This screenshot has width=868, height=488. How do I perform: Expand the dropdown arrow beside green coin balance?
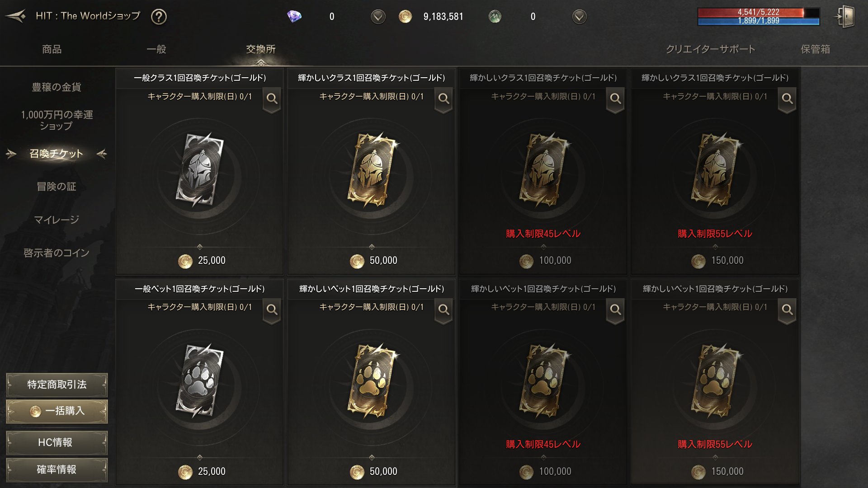tap(579, 17)
